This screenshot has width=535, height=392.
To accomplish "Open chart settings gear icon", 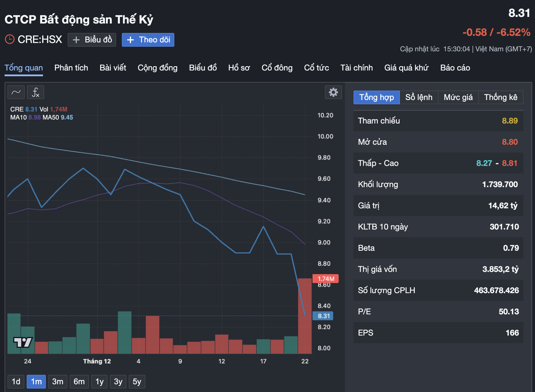I will (x=333, y=92).
